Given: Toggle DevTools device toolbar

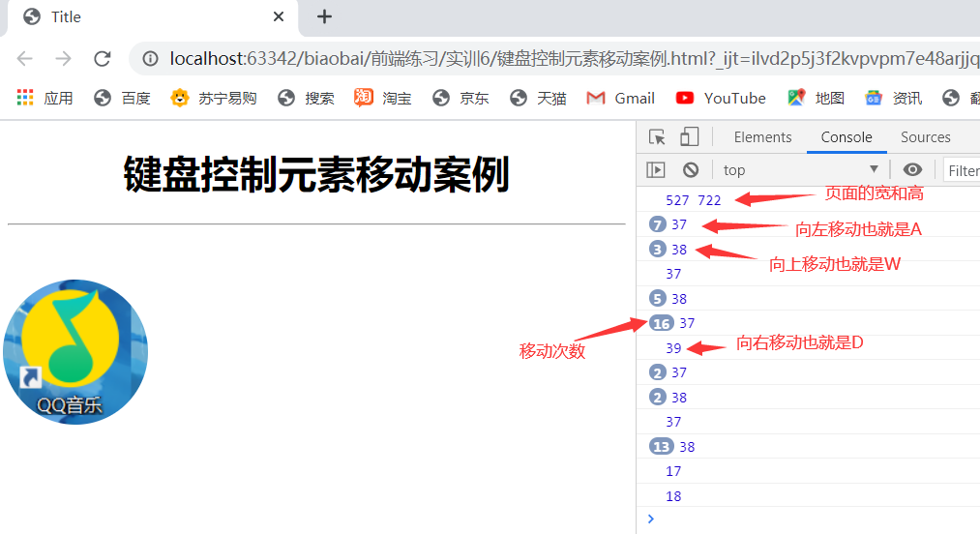Looking at the screenshot, I should click(690, 137).
